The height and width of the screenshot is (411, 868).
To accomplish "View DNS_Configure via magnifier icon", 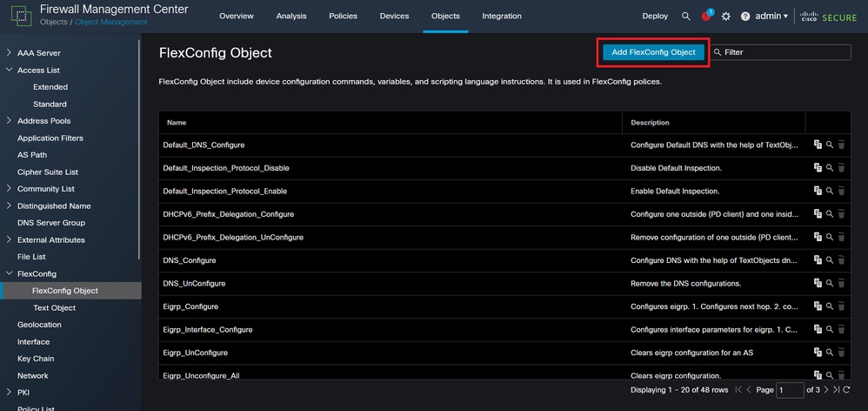I will click(x=829, y=259).
